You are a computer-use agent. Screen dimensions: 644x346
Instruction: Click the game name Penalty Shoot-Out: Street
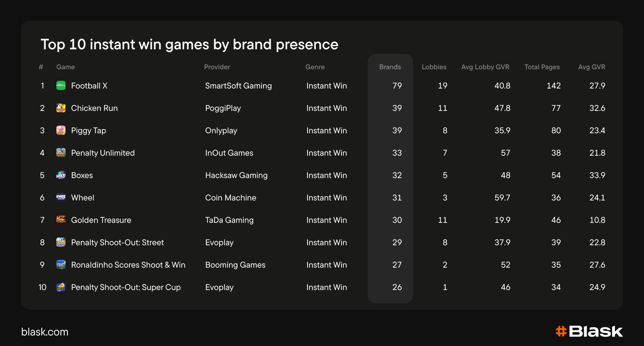pos(118,242)
